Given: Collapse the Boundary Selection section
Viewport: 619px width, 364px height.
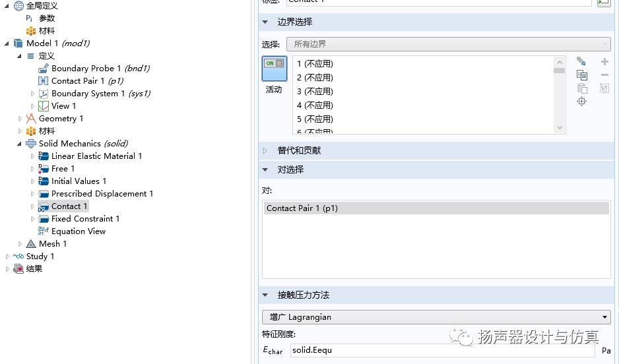Looking at the screenshot, I should pos(265,22).
